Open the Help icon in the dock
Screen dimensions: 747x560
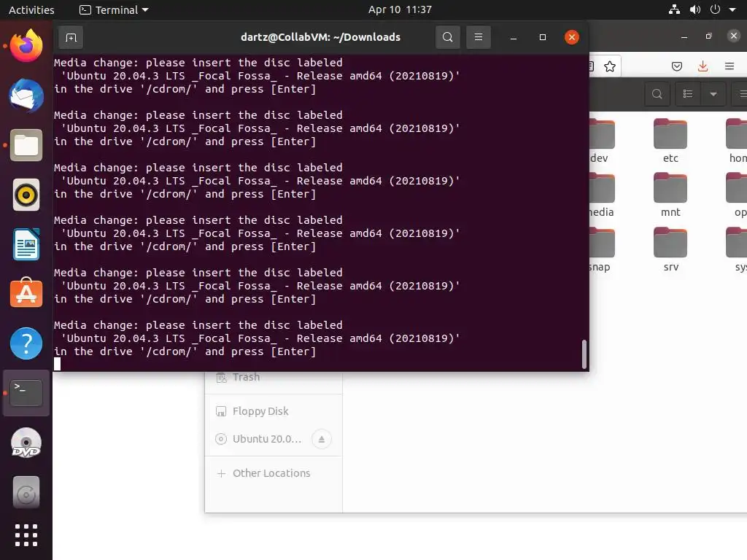click(x=26, y=343)
